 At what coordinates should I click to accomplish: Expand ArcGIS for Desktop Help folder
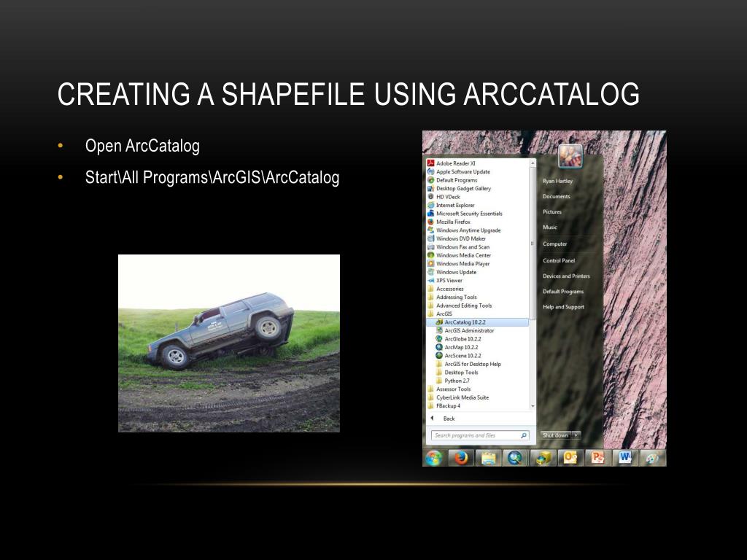(469, 365)
